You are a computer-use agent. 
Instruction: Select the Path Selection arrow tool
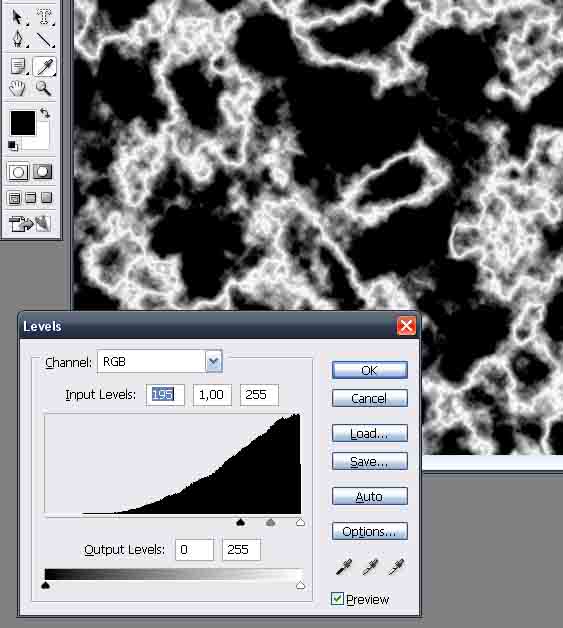pos(17,17)
